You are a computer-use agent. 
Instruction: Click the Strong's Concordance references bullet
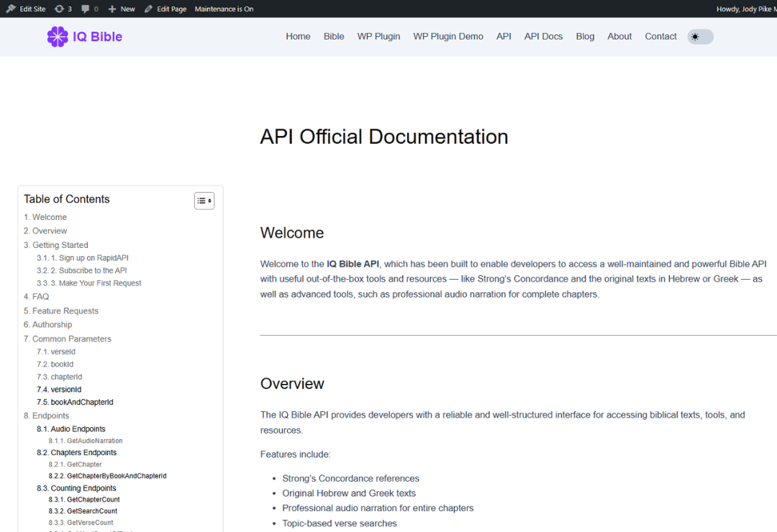click(x=351, y=479)
